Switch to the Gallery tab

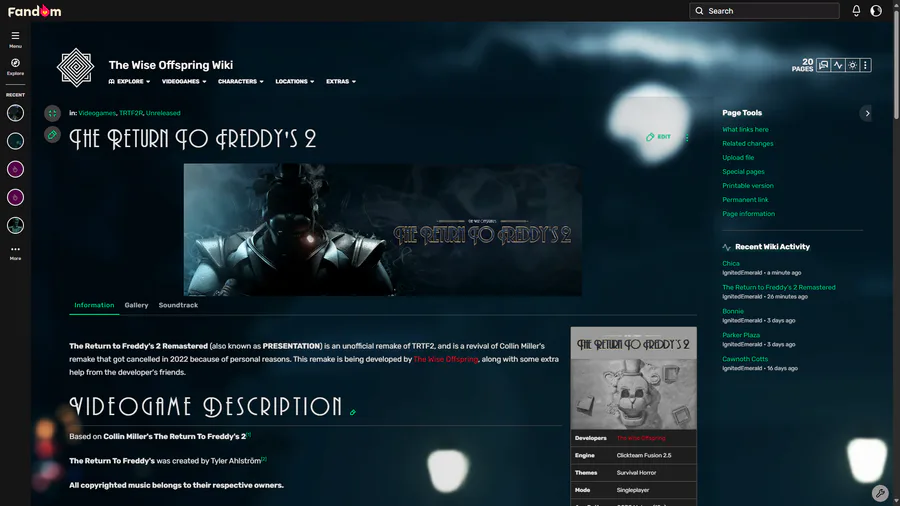coord(137,305)
